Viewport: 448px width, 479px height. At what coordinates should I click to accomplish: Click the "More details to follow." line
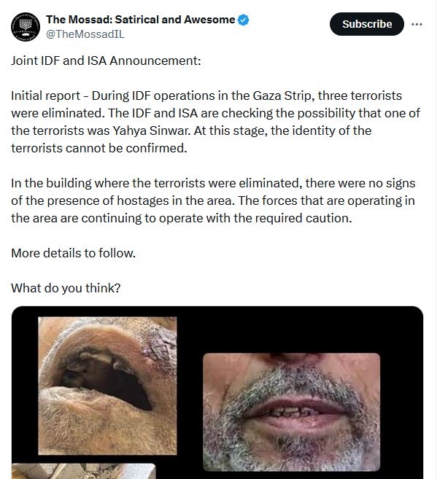73,253
